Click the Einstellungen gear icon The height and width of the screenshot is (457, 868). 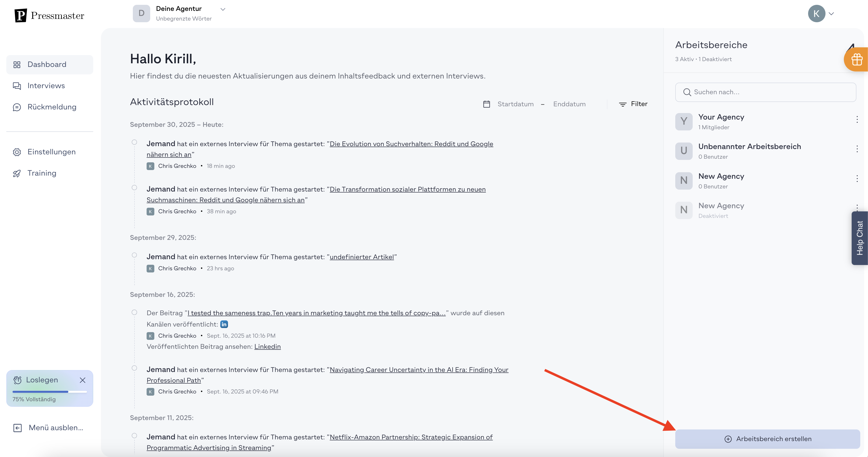click(17, 152)
